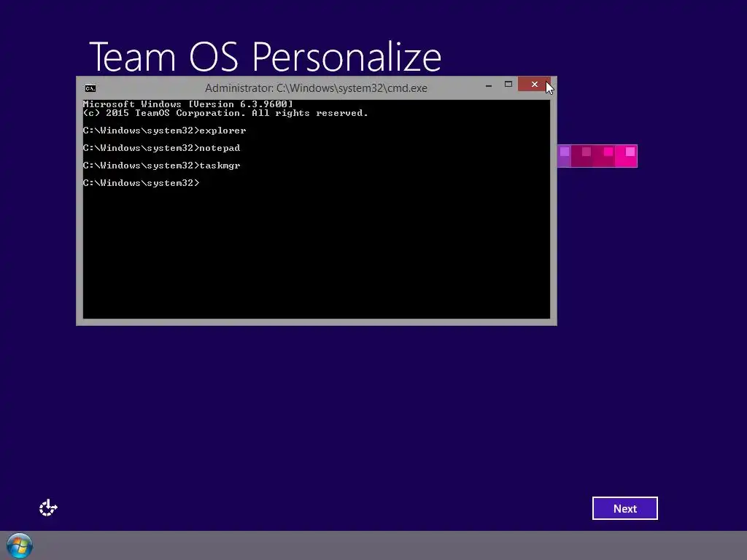747x560 pixels.
Task: Click the 'explorer' command line
Action: click(x=164, y=131)
